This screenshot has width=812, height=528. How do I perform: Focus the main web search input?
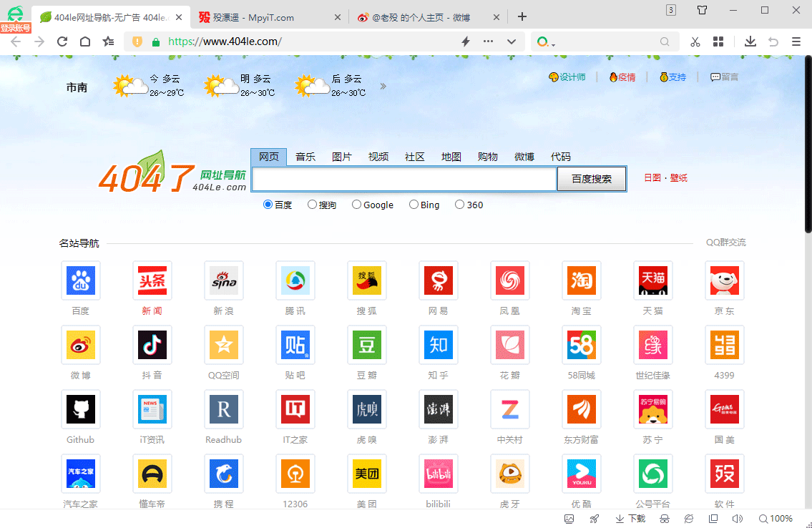coord(404,179)
